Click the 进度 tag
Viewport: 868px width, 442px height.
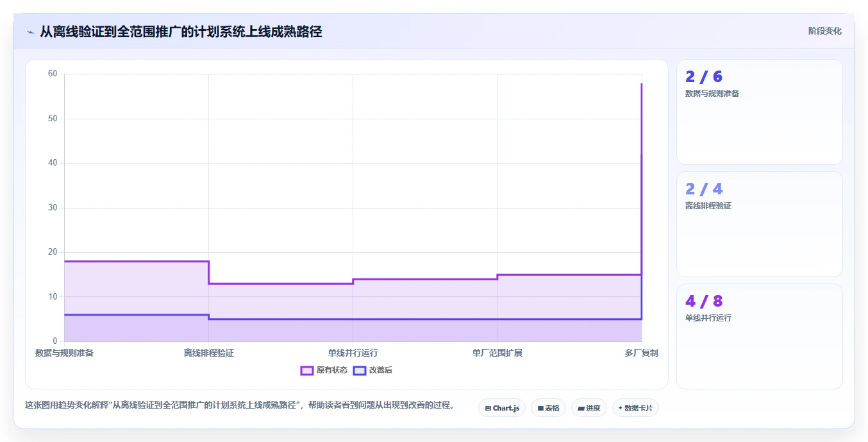pos(588,408)
